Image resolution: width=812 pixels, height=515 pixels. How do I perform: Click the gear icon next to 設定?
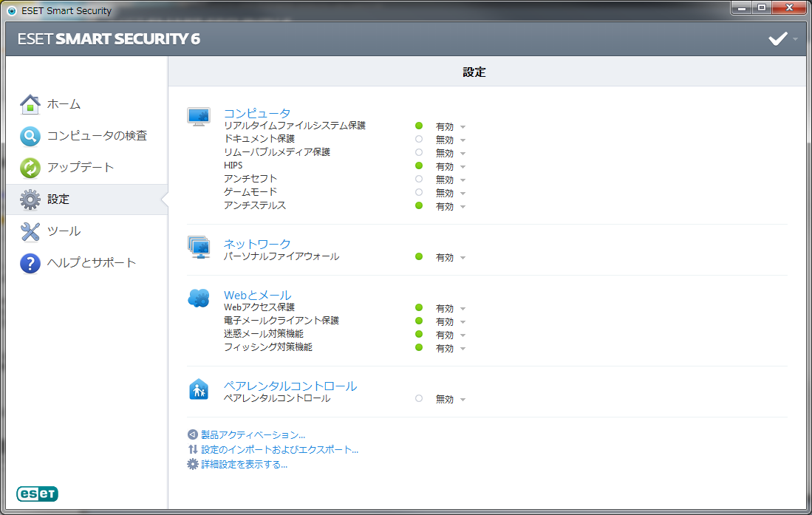[x=30, y=199]
